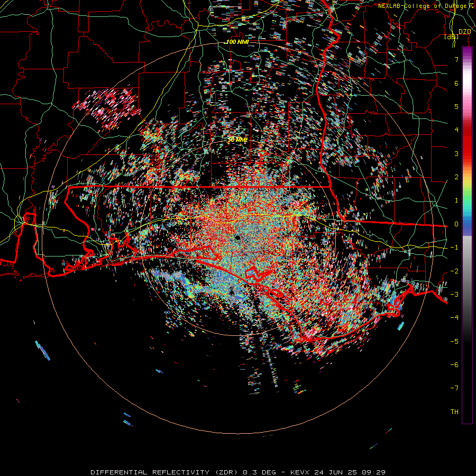
Task: Select the "-5" scale tick label
Action: 454,342
